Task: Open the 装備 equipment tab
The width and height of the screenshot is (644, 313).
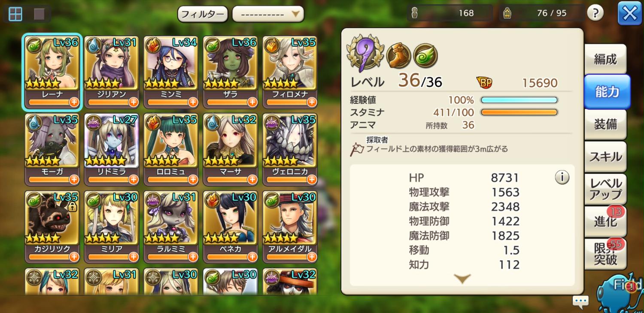Action: (x=605, y=124)
